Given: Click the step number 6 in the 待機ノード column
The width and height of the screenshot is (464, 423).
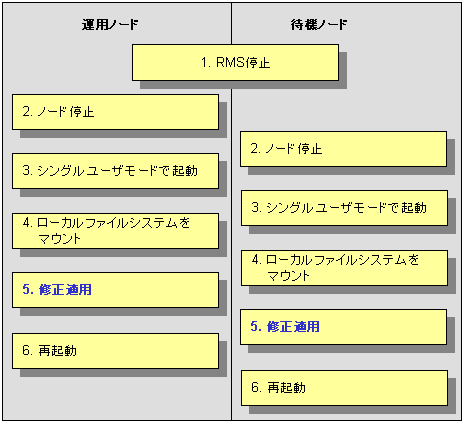Looking at the screenshot, I should (x=255, y=388).
